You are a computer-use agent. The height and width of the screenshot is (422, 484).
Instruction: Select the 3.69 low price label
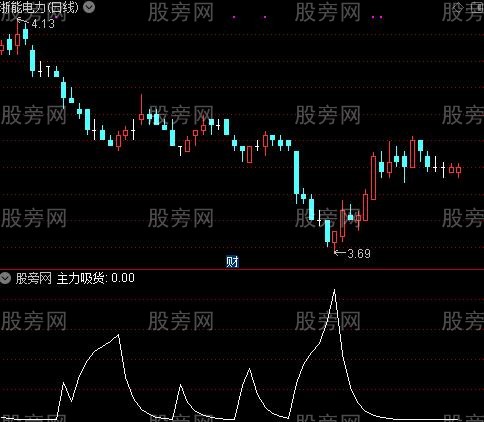pyautogui.click(x=359, y=254)
